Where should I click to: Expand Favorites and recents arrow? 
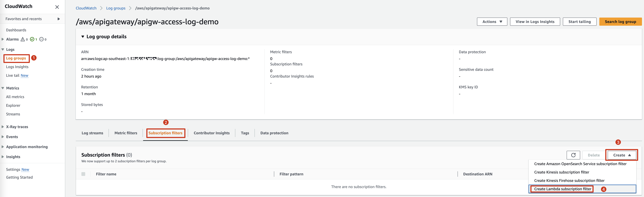click(x=59, y=19)
